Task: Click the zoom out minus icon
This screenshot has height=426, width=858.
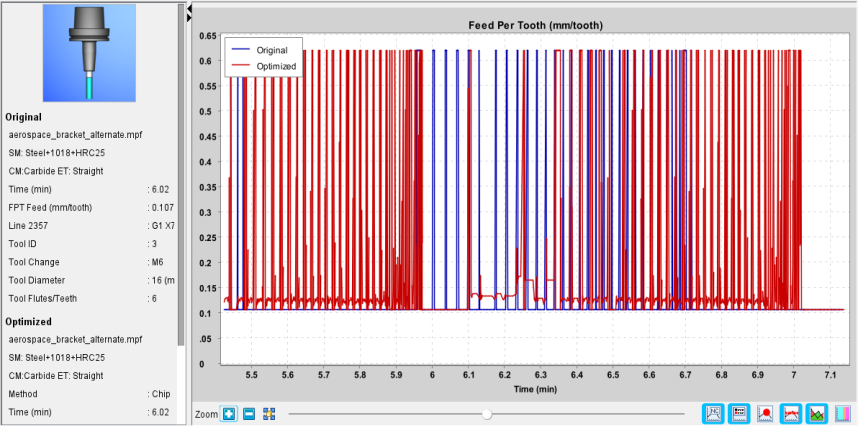Action: (248, 414)
